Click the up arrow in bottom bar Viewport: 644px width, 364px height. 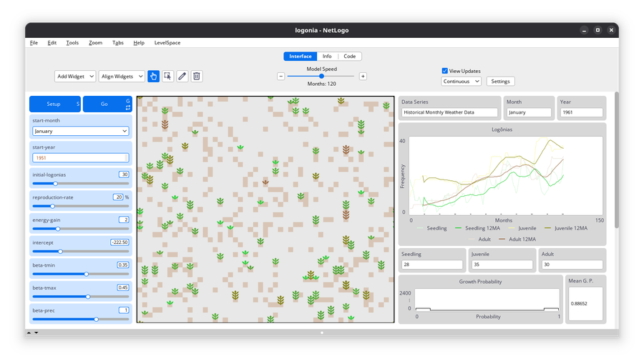coord(29,333)
